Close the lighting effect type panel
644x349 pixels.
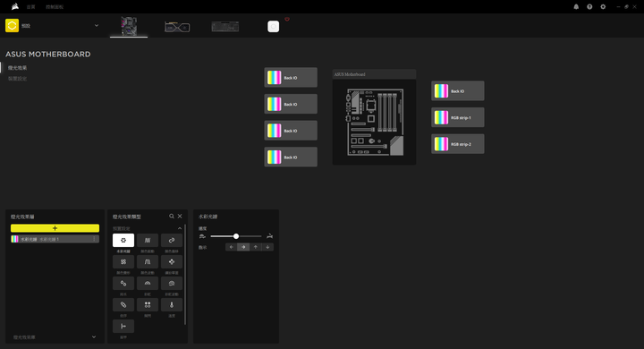(180, 217)
